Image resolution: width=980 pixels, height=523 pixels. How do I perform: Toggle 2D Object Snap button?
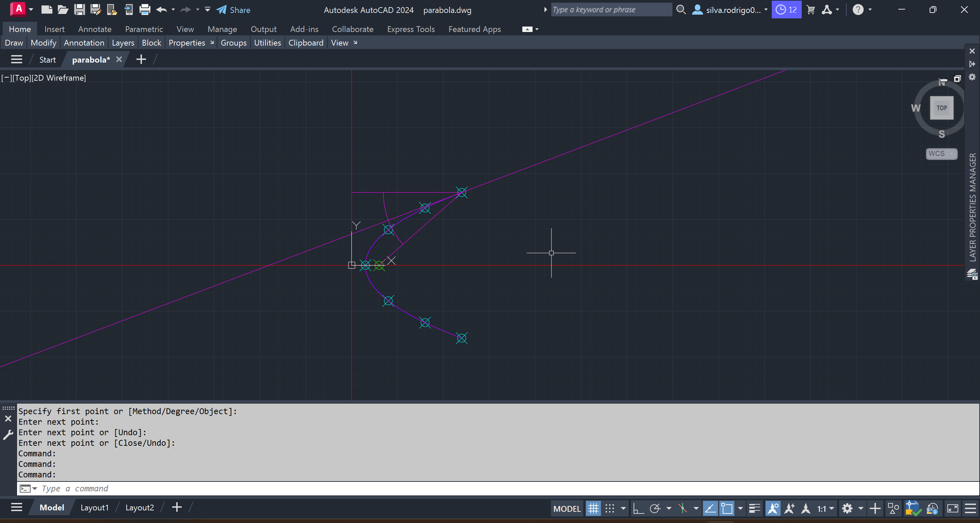pos(726,508)
